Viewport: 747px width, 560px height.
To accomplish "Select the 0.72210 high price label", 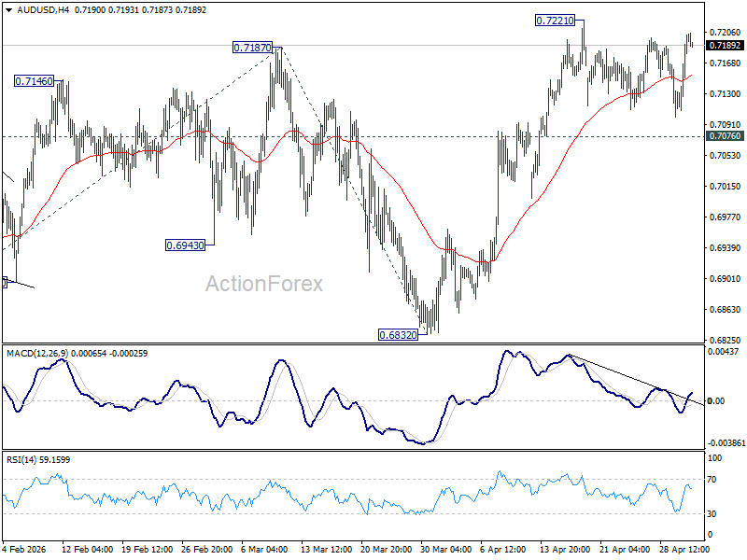I will click(555, 21).
